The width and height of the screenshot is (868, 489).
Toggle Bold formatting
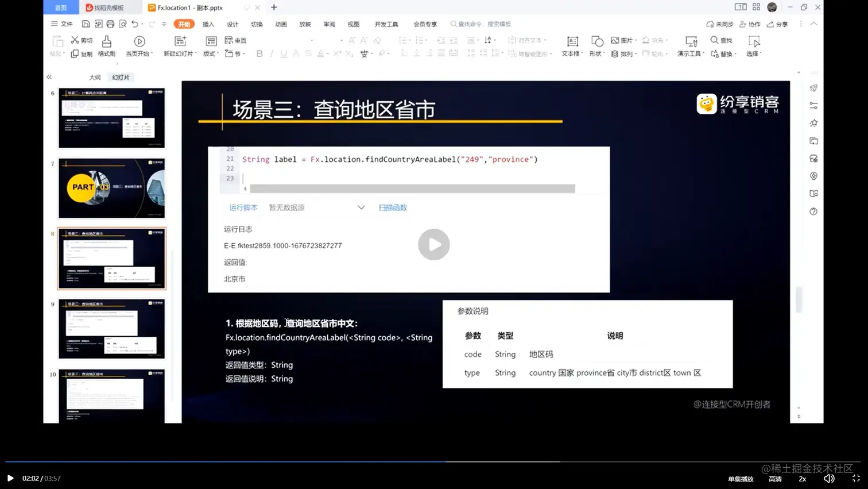click(259, 53)
